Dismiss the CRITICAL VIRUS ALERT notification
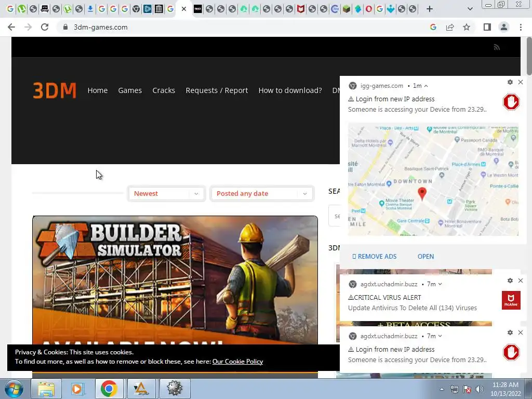532x399 pixels. pos(521,281)
